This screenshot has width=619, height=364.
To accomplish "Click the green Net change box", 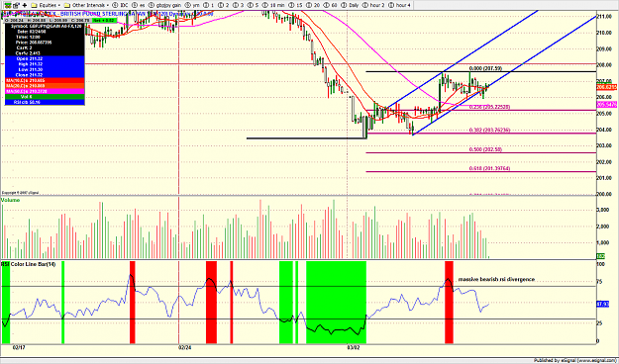I will (104, 20).
